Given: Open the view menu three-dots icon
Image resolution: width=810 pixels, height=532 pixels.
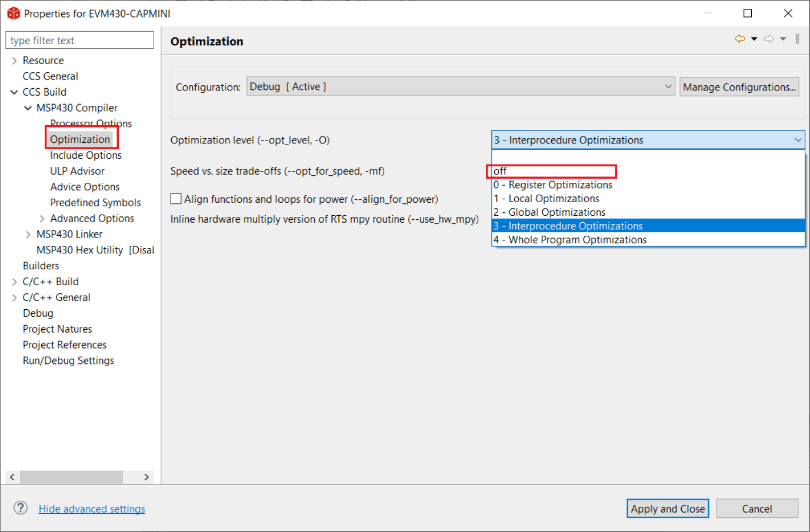Looking at the screenshot, I should click(797, 39).
